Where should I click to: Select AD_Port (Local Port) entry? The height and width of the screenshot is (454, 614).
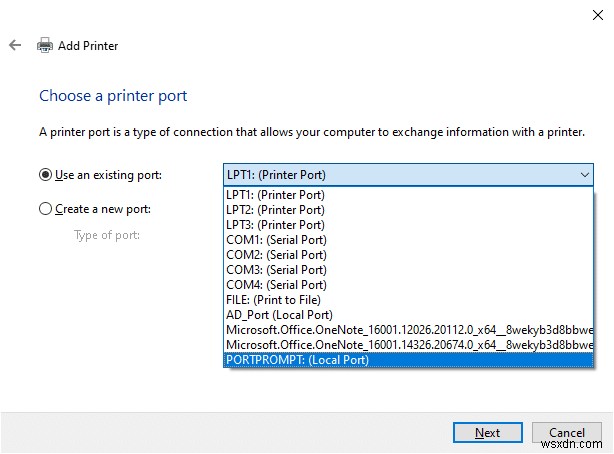408,315
